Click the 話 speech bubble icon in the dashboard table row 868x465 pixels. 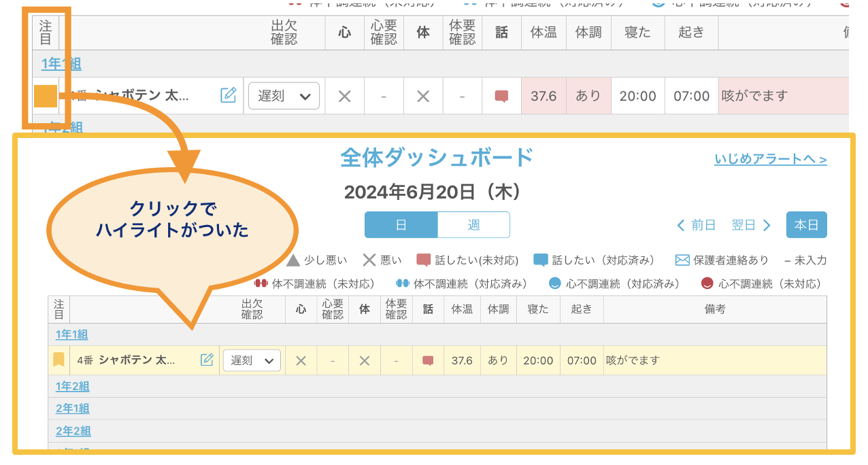(428, 361)
